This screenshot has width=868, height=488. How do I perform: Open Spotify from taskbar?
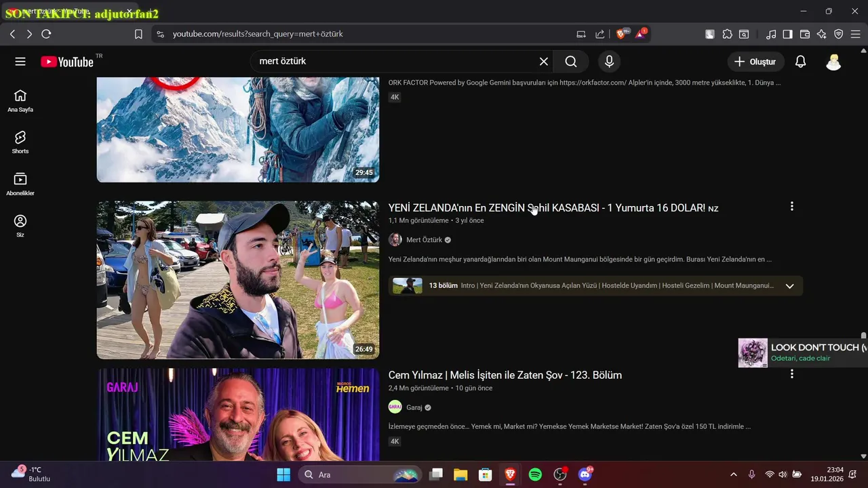535,474
